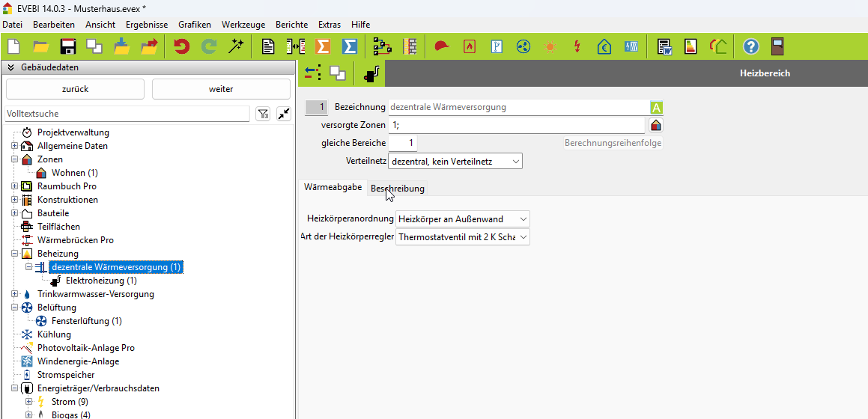Open the Verteilnetz dropdown

point(455,161)
